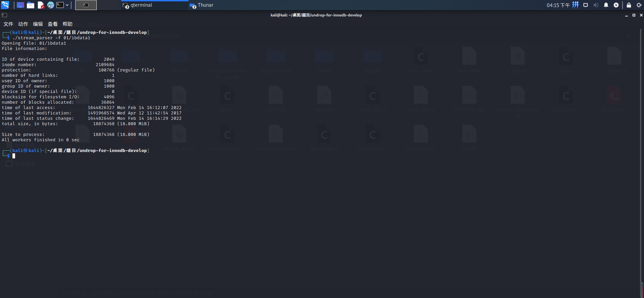Screen dimensions: 644x298
Task: Open the notifications bell icon
Action: pyautogui.click(x=606, y=5)
